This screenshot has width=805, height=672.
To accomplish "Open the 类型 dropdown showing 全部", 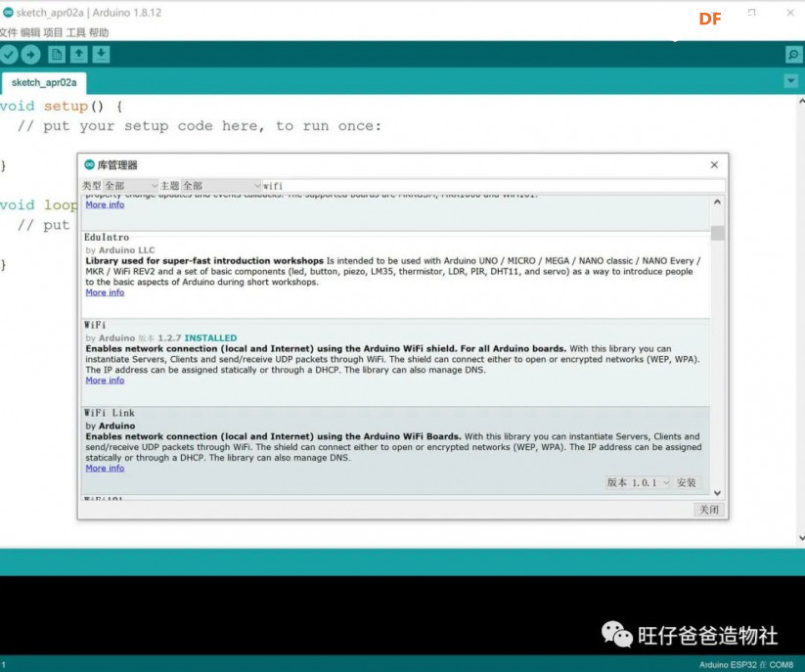I will tap(130, 186).
